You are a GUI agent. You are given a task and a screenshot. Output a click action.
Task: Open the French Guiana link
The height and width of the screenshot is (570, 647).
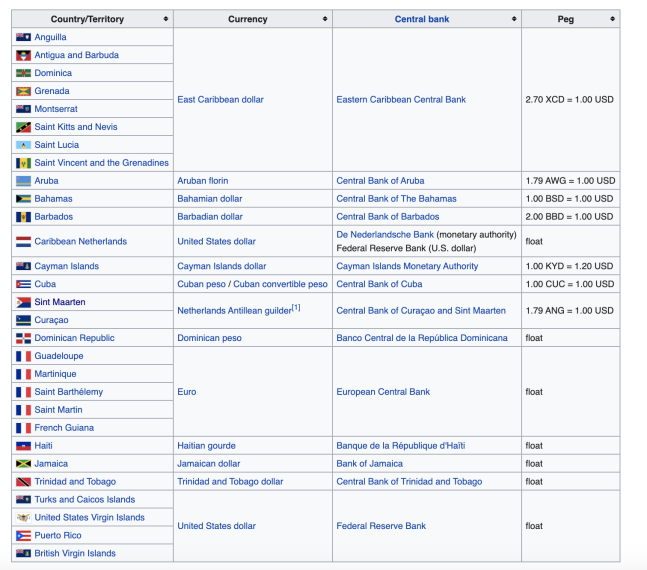click(64, 428)
